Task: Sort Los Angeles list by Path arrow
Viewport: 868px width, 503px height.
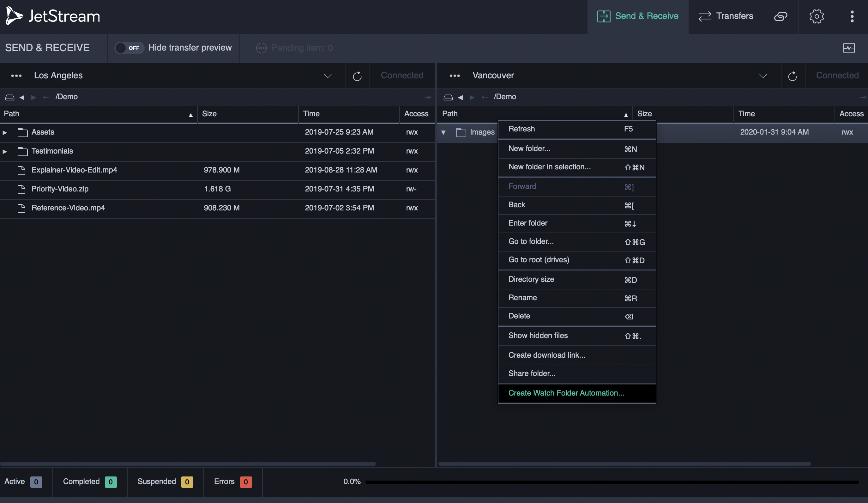Action: 190,115
